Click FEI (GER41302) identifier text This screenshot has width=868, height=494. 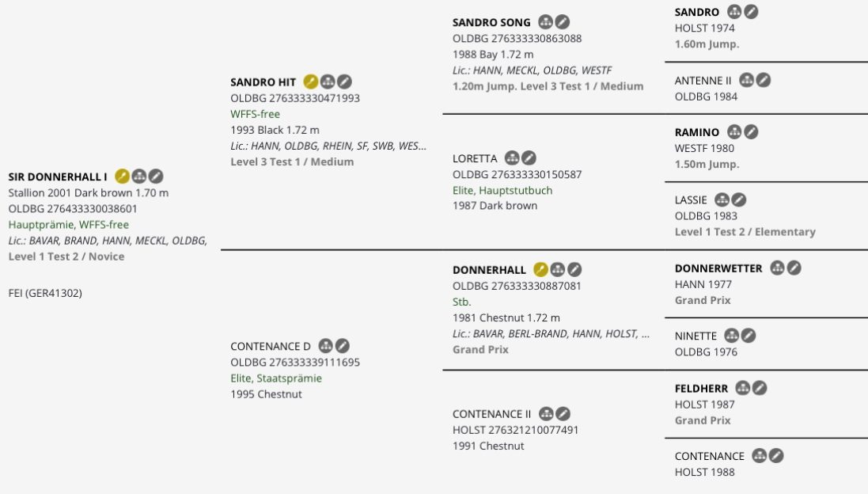coord(45,294)
